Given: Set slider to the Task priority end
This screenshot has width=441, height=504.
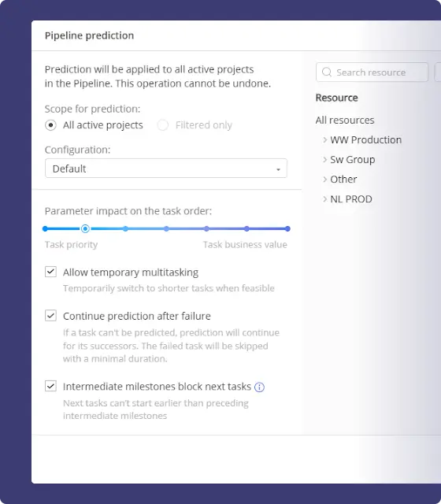Looking at the screenshot, I should [x=45, y=228].
